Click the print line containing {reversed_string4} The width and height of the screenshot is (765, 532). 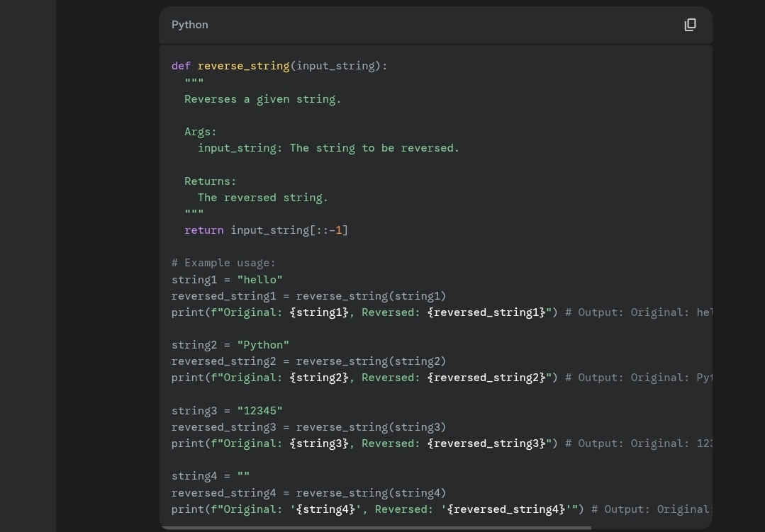pos(442,509)
